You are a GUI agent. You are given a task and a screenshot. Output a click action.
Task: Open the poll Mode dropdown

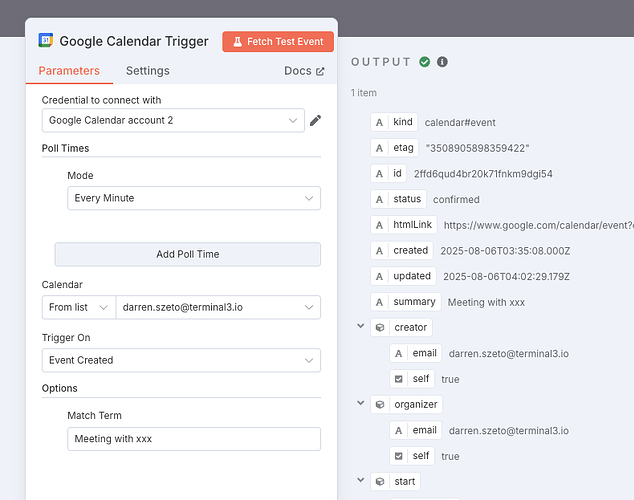(194, 198)
